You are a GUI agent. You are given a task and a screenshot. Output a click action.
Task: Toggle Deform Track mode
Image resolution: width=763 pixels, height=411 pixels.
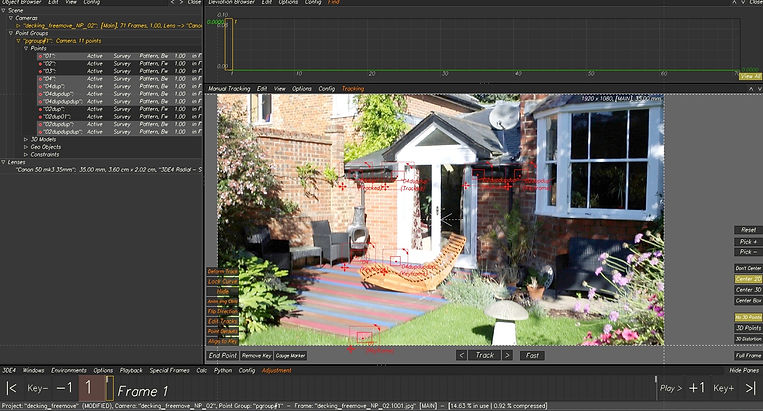(x=222, y=271)
